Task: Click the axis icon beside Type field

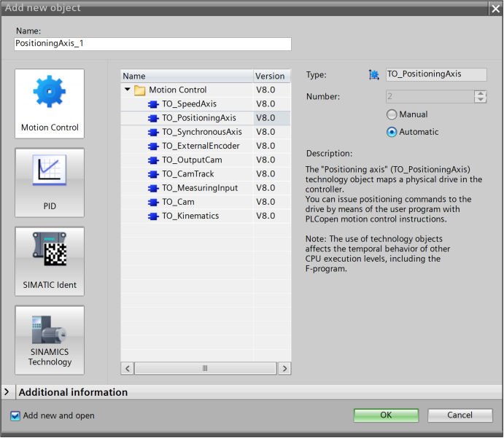Action: point(374,75)
